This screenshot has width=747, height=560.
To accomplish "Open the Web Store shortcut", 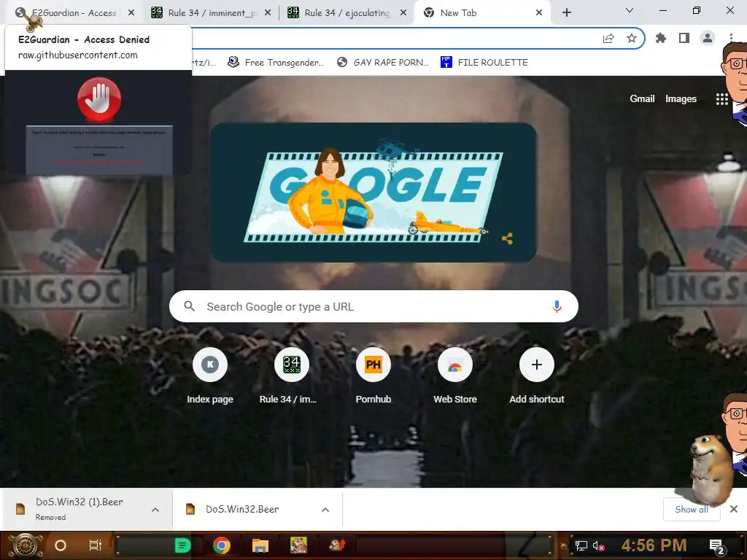I will 455,376.
